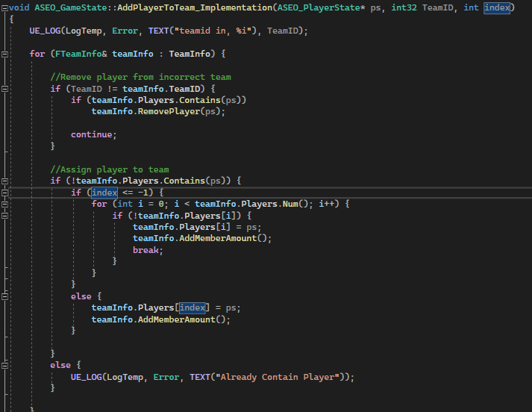532x412 pixels.
Task: Fold the if !teamInfo.Players.Contains(ps) block
Action: 4,181
